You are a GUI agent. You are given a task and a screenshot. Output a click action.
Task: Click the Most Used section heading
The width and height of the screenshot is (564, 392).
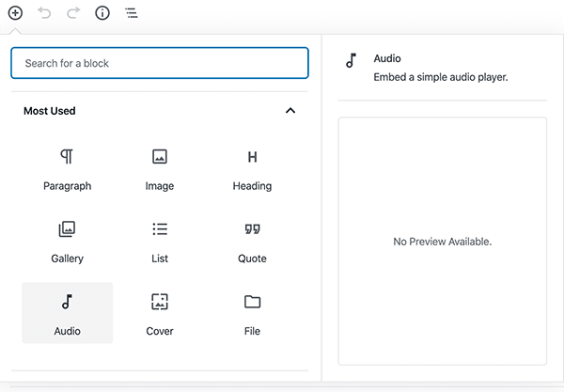(x=50, y=111)
